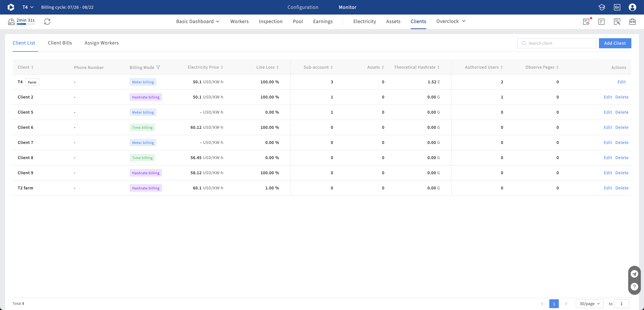Click the go-to page number field
Image resolution: width=644 pixels, height=310 pixels.
point(621,304)
